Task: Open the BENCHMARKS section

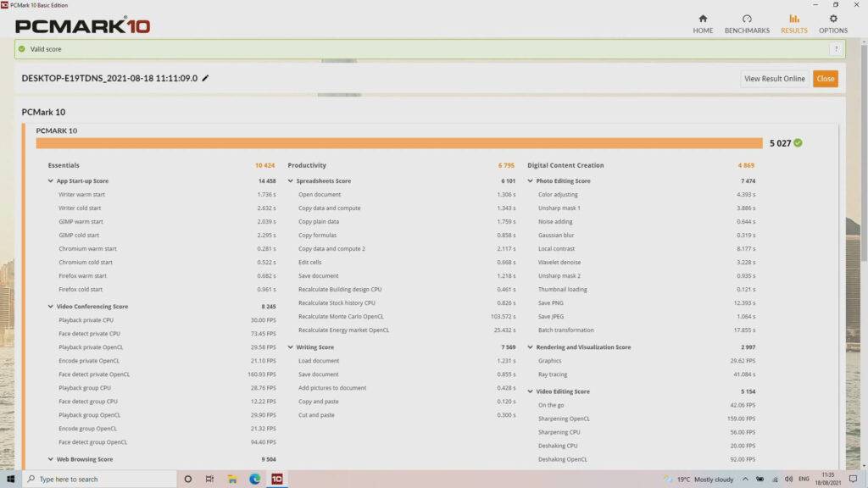Action: [x=747, y=24]
